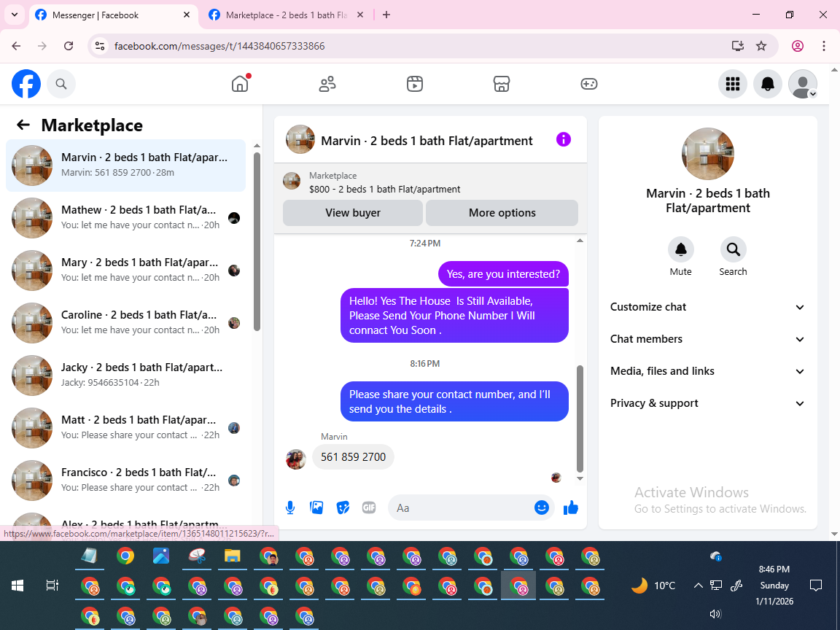
Task: Choose a sticker icon
Action: coord(343,507)
